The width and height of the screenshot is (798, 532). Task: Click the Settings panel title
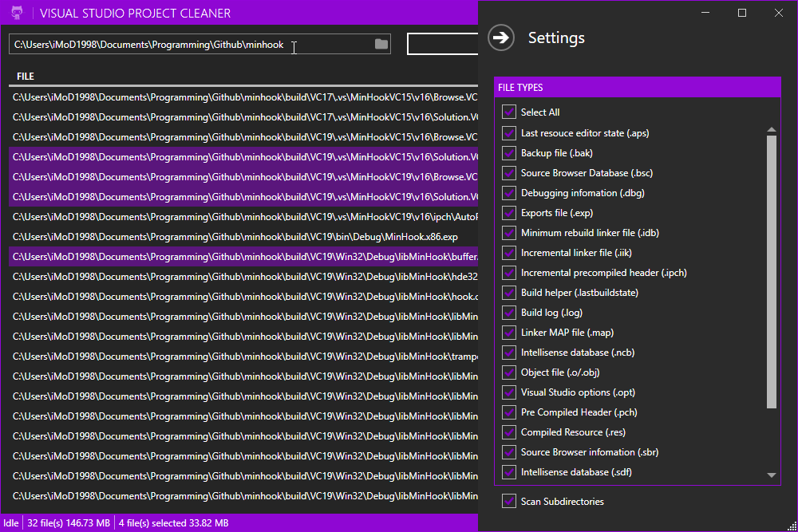coord(556,37)
